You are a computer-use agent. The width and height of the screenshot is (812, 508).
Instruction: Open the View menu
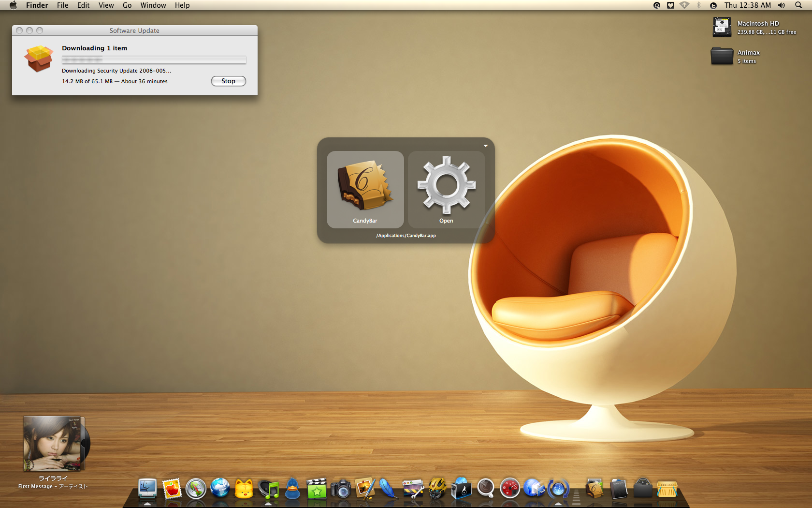tap(106, 5)
